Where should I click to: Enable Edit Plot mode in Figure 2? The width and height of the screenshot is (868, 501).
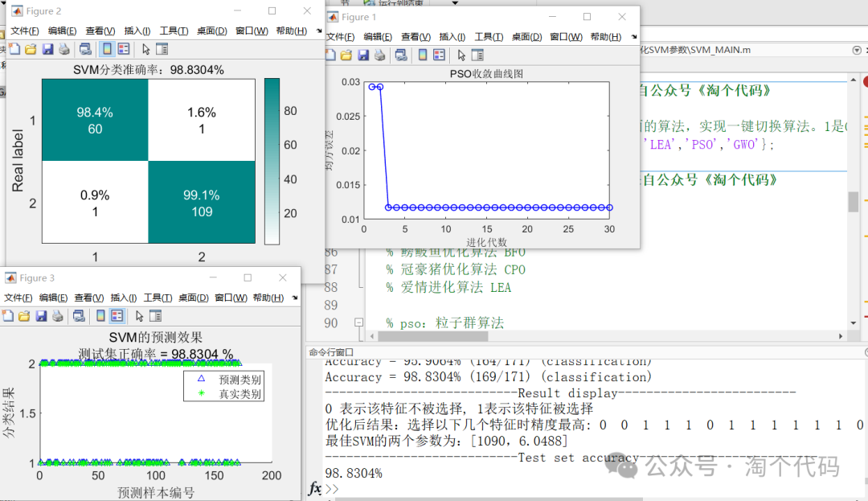145,49
